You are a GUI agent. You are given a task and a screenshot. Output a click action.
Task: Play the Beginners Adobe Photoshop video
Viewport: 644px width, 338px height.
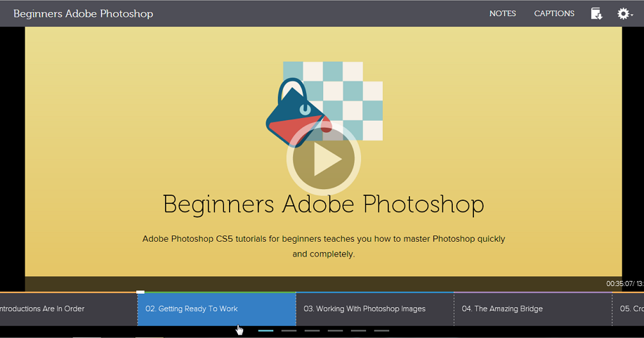(324, 159)
